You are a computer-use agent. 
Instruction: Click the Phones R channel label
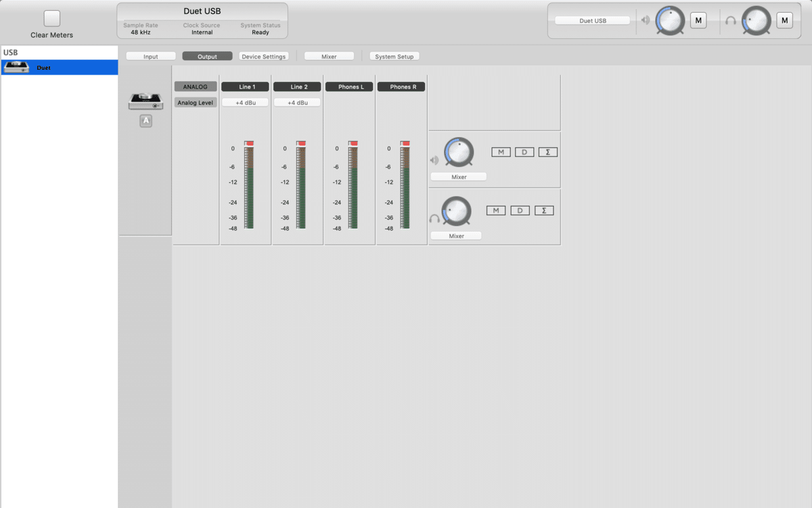click(401, 87)
